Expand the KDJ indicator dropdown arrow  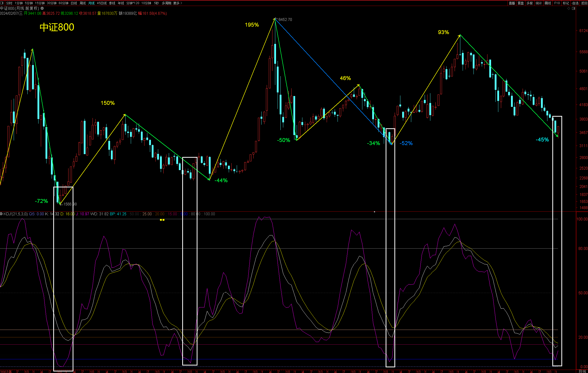pyautogui.click(x=1, y=214)
